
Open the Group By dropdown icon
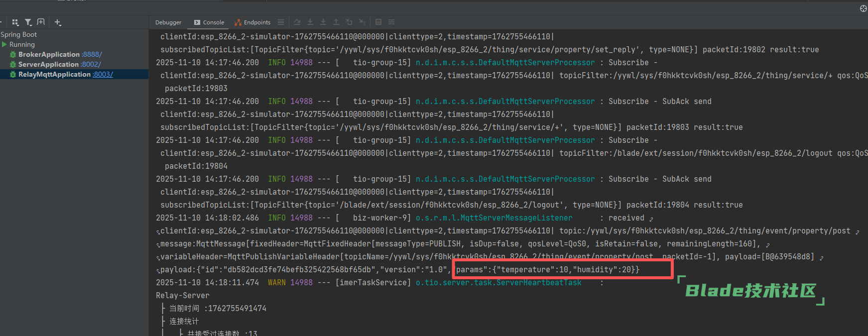[15, 22]
